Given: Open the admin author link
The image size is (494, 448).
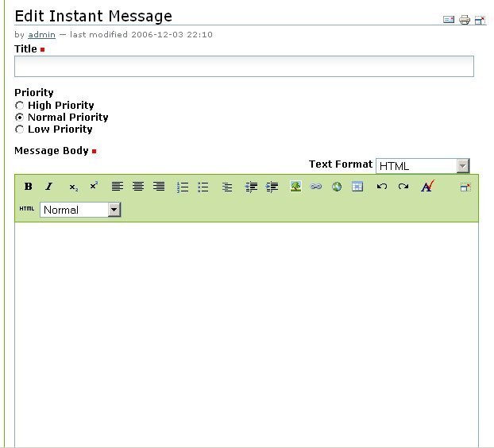Looking at the screenshot, I should point(41,35).
